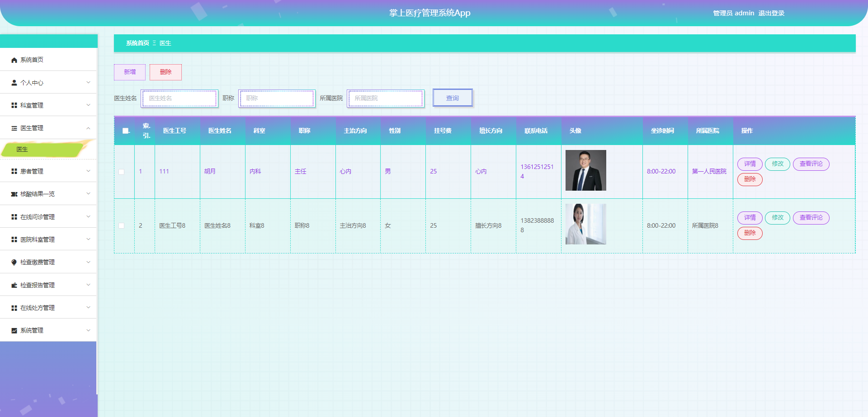
Task: Click the grid icon beside 科室管理
Action: [x=14, y=105]
